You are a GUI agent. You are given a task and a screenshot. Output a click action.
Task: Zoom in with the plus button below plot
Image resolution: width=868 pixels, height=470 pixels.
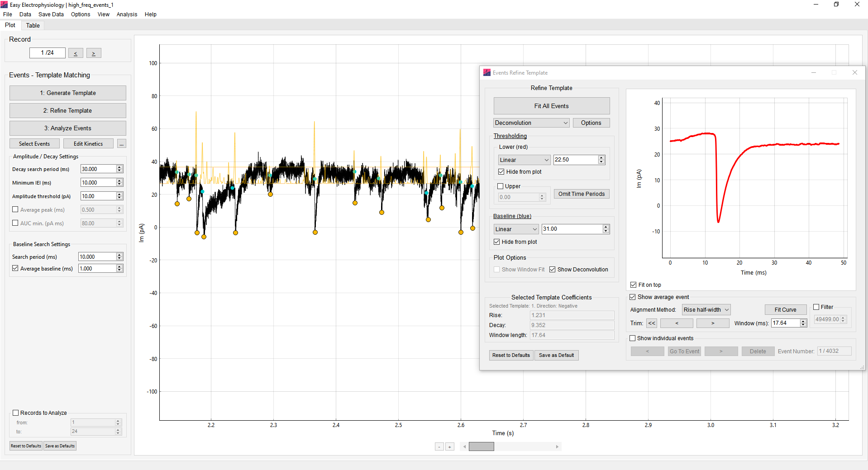(450, 447)
